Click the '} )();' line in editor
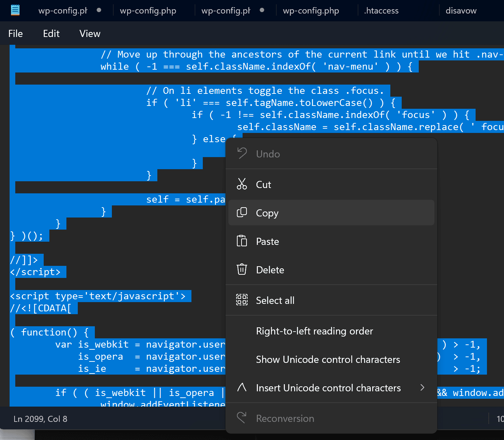The width and height of the screenshot is (504, 440). 27,235
